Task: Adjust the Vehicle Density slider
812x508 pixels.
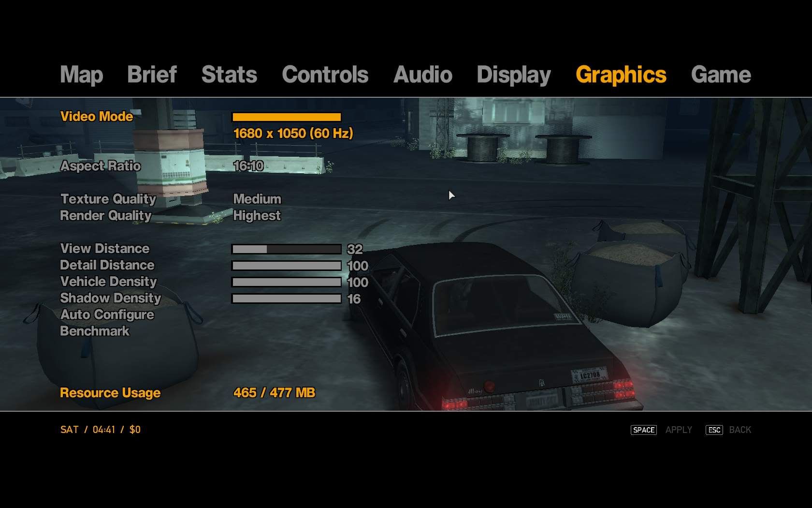Action: [x=287, y=282]
